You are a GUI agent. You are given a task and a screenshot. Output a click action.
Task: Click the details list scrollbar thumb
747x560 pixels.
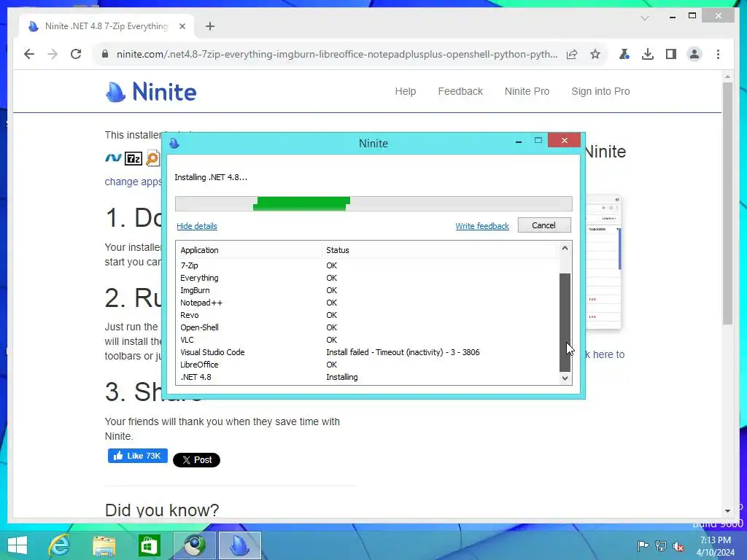pos(565,322)
